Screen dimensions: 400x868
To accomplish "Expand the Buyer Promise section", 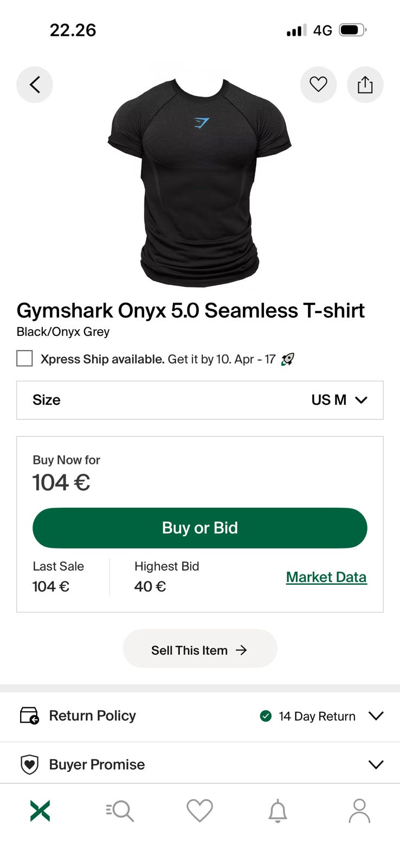I will tap(376, 764).
